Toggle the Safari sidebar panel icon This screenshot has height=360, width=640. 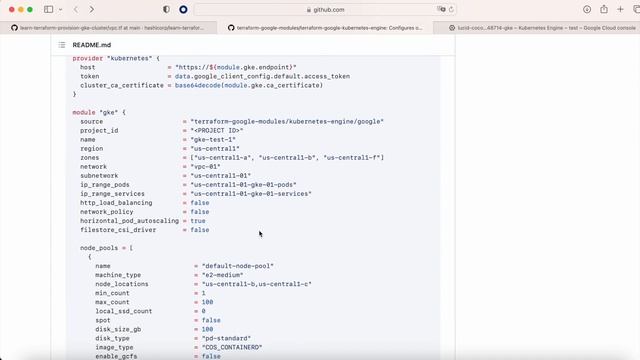click(x=49, y=9)
